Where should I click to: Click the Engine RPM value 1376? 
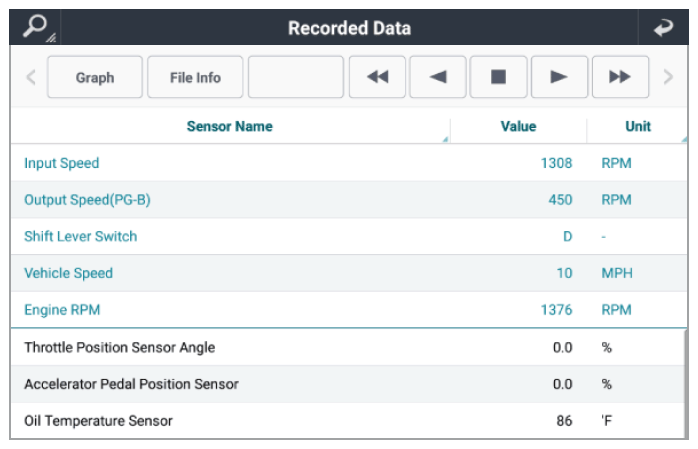pyautogui.click(x=556, y=310)
